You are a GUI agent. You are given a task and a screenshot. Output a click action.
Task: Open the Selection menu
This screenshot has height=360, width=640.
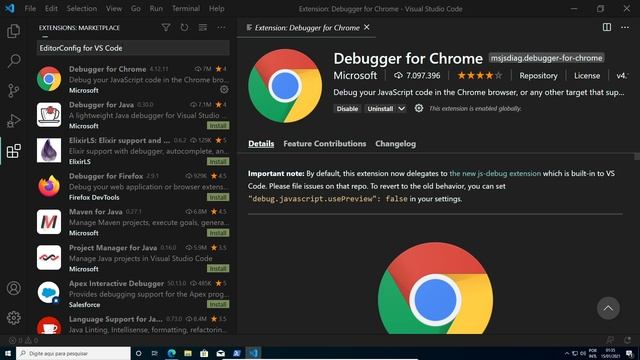82,9
